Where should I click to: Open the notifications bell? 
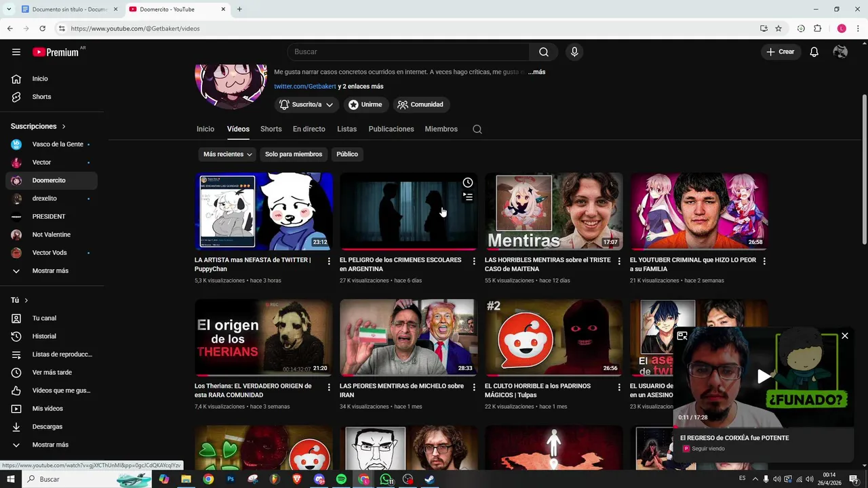click(814, 52)
